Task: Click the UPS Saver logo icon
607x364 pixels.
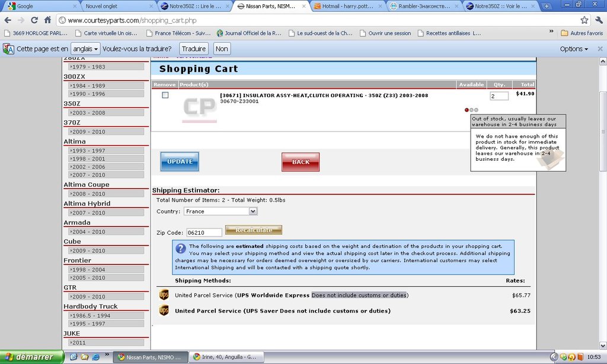Action: click(164, 311)
